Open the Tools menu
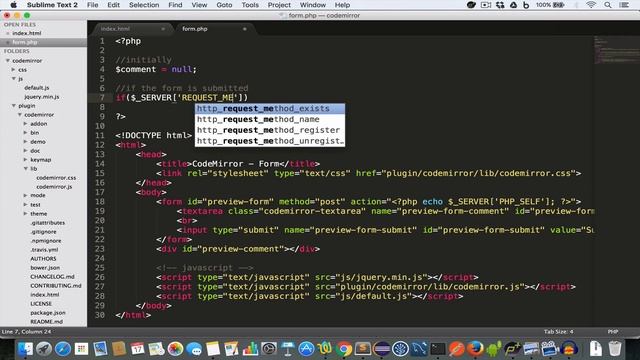Image resolution: width=640 pixels, height=360 pixels. click(250, 5)
